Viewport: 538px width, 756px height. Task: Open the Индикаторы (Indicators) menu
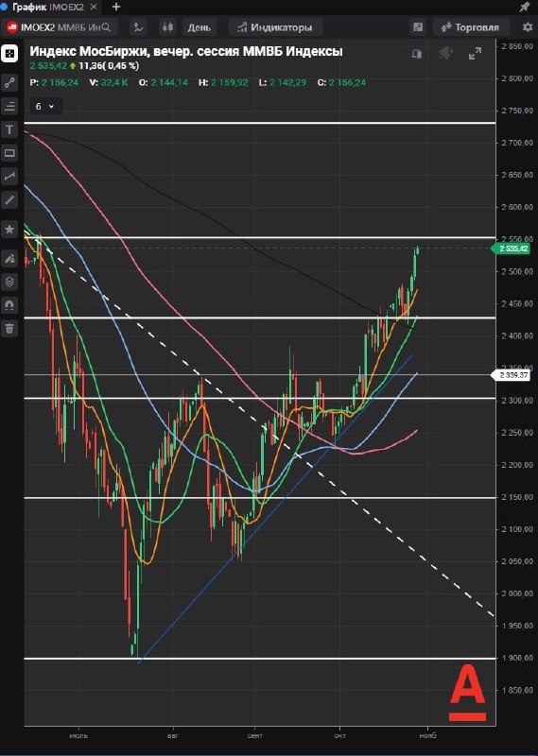[x=275, y=27]
